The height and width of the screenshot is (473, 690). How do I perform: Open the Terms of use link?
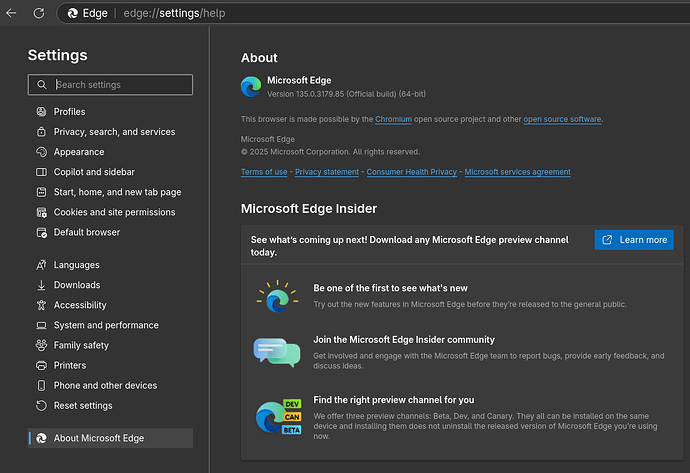264,172
